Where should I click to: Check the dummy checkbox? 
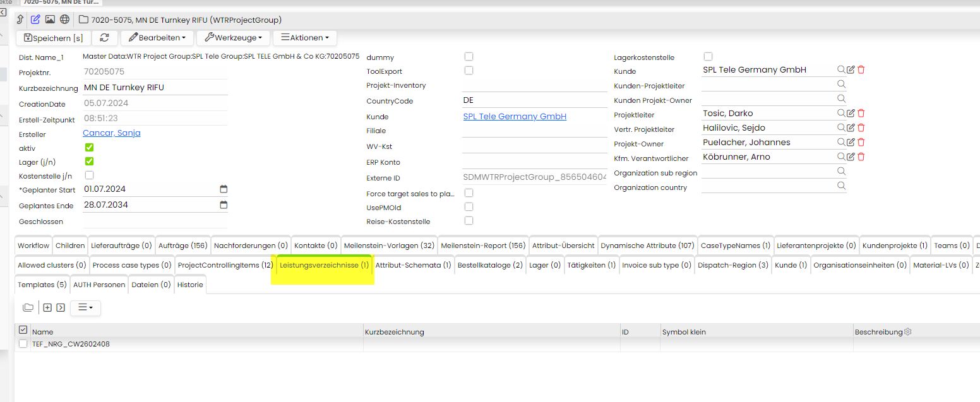point(469,56)
